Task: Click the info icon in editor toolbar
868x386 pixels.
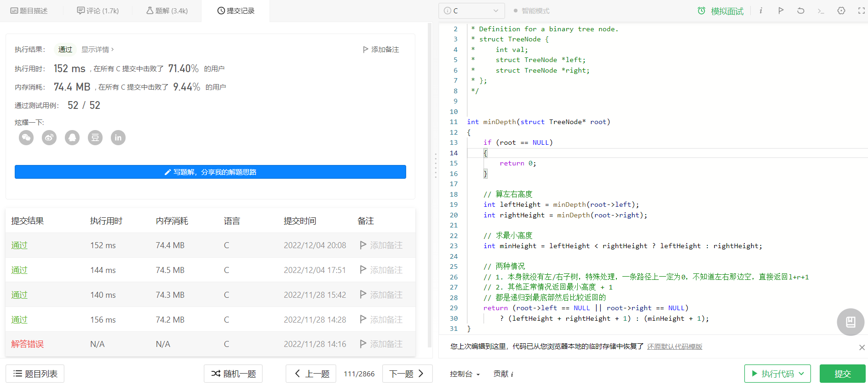Action: (x=761, y=11)
